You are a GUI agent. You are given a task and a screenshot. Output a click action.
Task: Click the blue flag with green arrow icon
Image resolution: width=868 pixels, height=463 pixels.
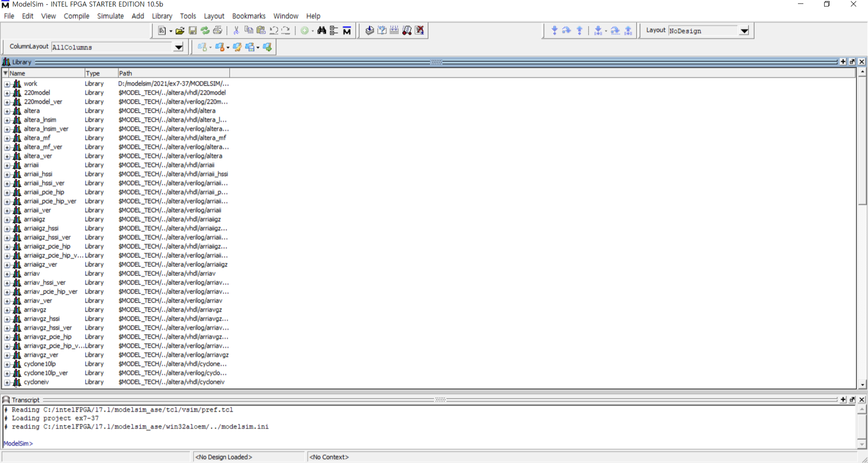(267, 47)
